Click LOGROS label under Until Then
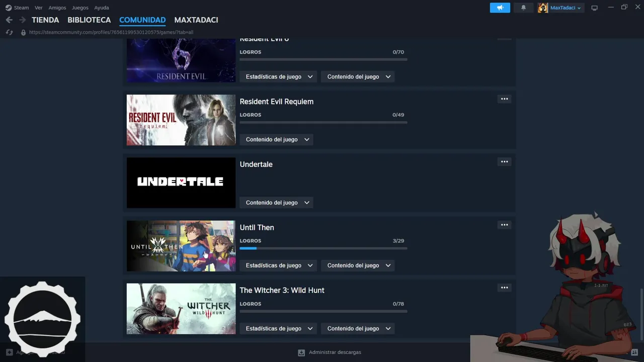644x362 pixels. [x=251, y=241]
